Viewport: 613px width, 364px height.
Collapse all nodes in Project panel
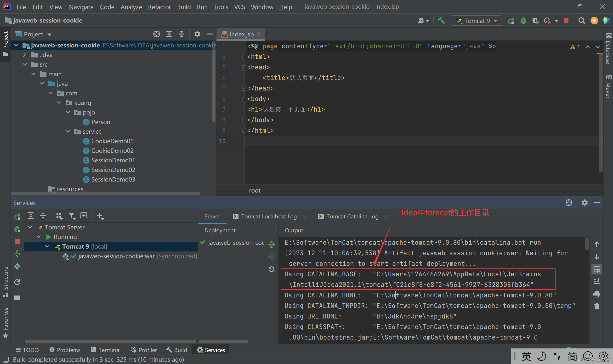182,34
